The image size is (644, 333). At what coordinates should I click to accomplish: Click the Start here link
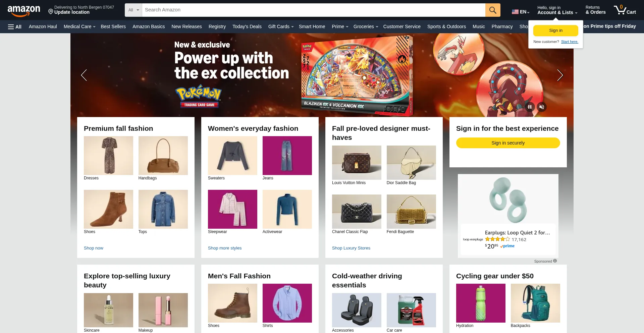click(x=570, y=42)
